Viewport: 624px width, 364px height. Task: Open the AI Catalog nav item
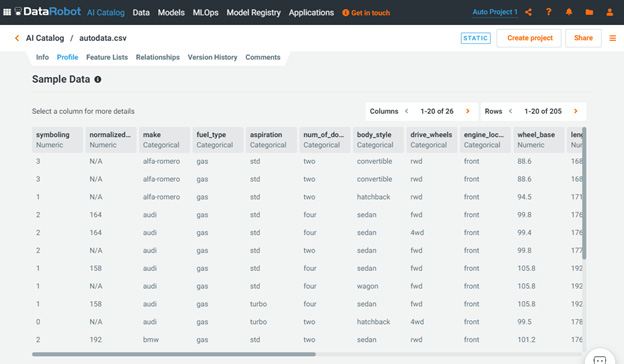[x=106, y=13]
